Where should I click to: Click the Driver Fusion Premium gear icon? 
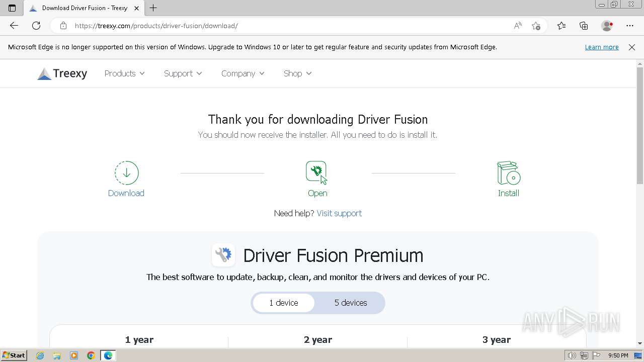(223, 255)
